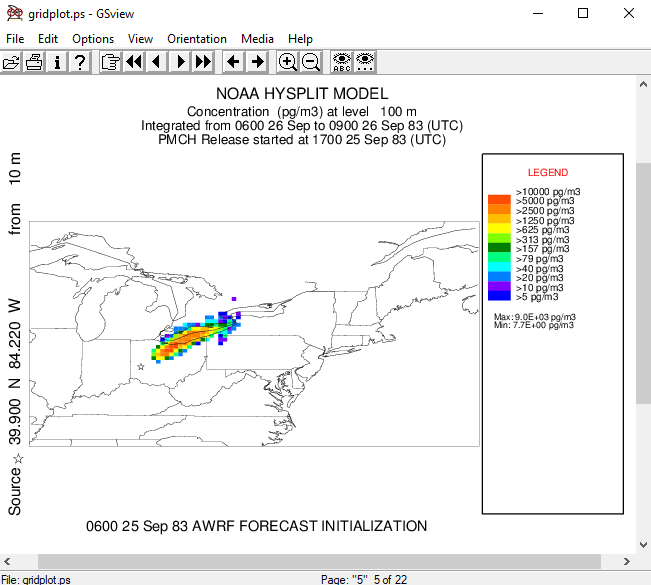Click the find text eye ABC icon
Screen dimensions: 651x585
coord(342,62)
